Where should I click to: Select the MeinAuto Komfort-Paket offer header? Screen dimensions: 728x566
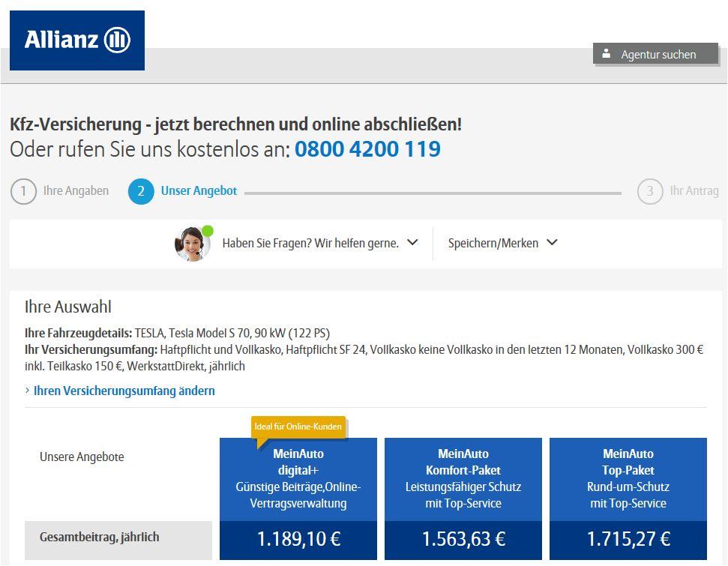tap(463, 479)
